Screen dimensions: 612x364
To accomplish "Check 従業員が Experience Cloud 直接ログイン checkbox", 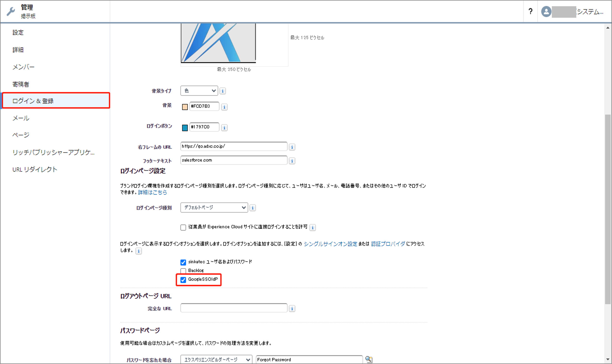I will tap(183, 227).
